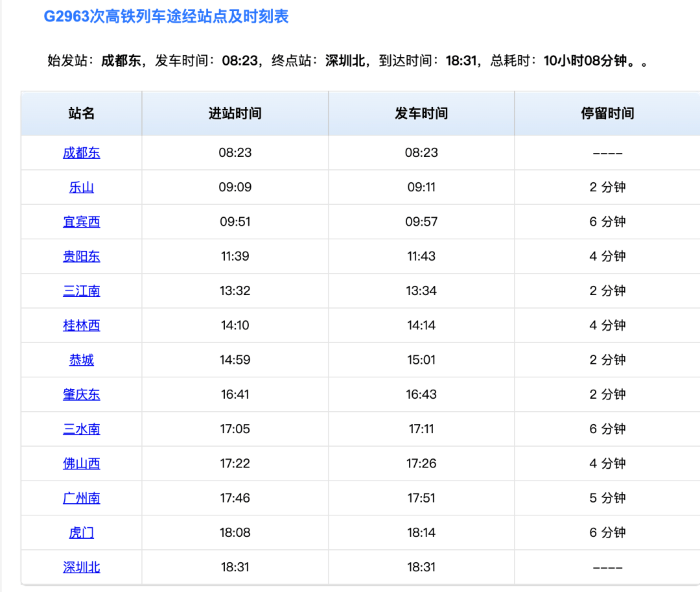700x592 pixels.
Task: Click 虎门 arrival time 18:08
Action: 235,532
